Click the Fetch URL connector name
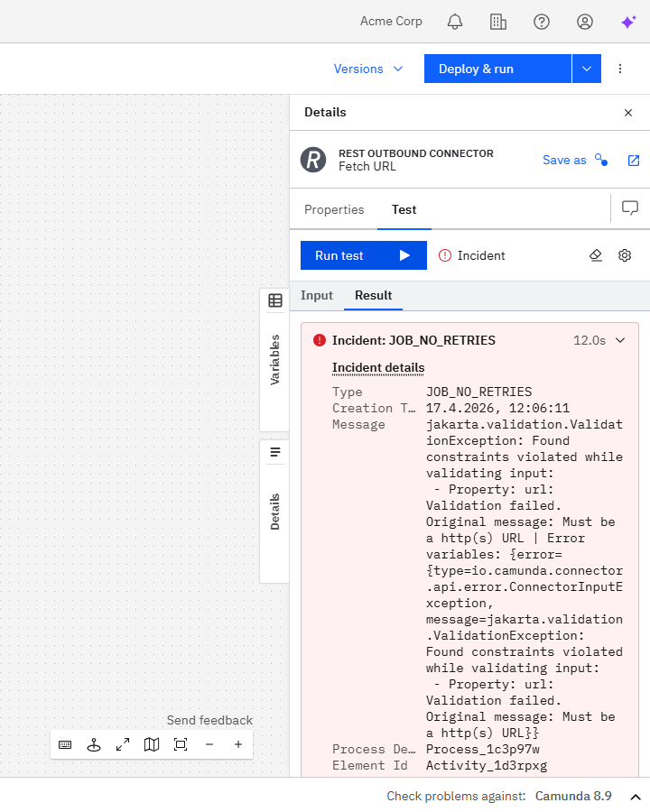The height and width of the screenshot is (812, 650). (367, 166)
